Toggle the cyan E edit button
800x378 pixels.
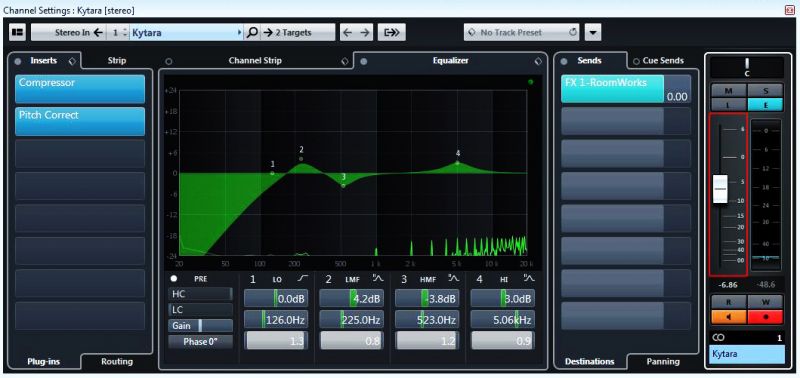[x=765, y=104]
